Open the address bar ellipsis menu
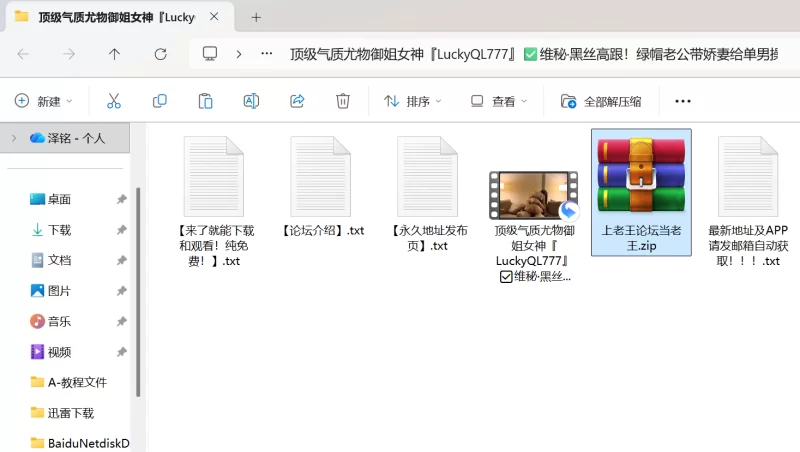 click(266, 54)
